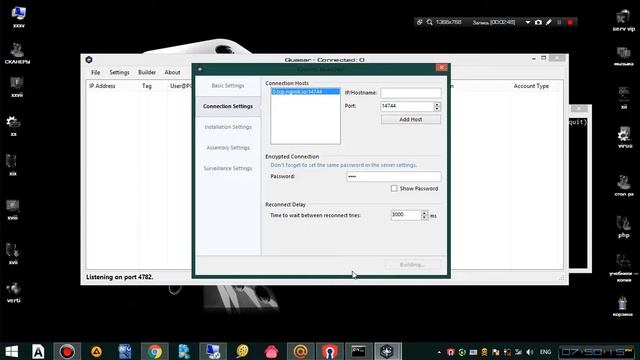
Task: Select the xix desktop icon
Action: coord(12,164)
